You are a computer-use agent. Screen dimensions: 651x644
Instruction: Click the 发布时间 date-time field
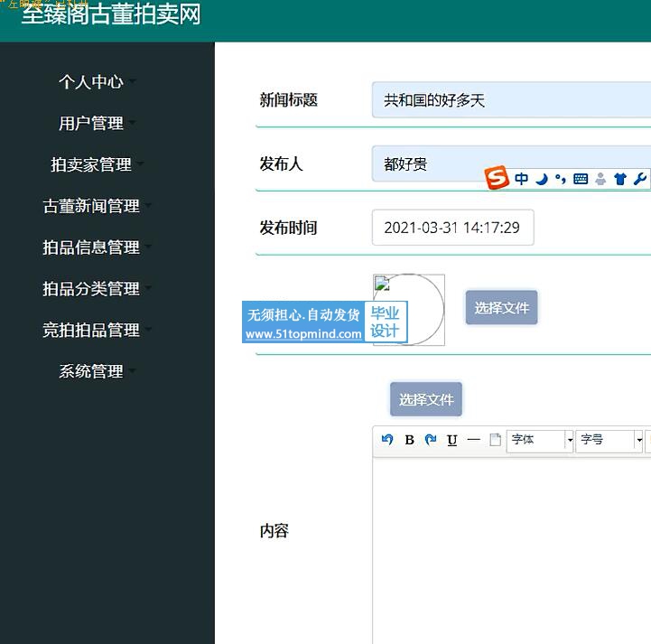453,228
